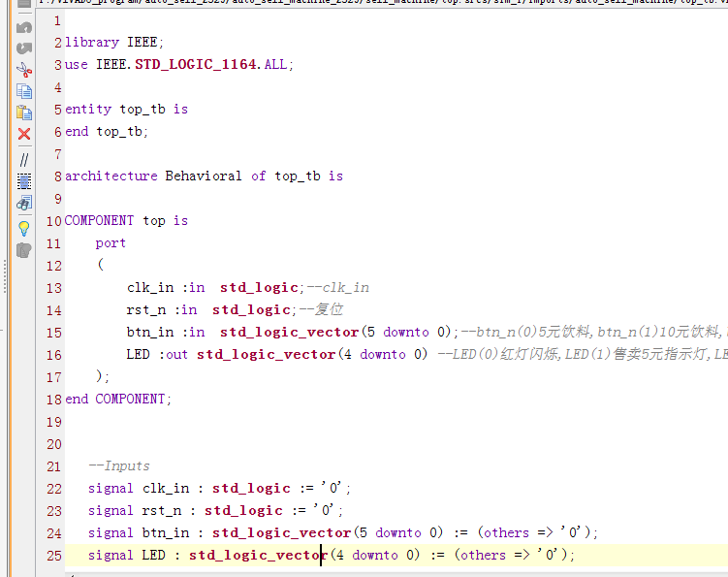
Task: Click the 'clk_in :in' port declaration on line 13
Action: 166,288
